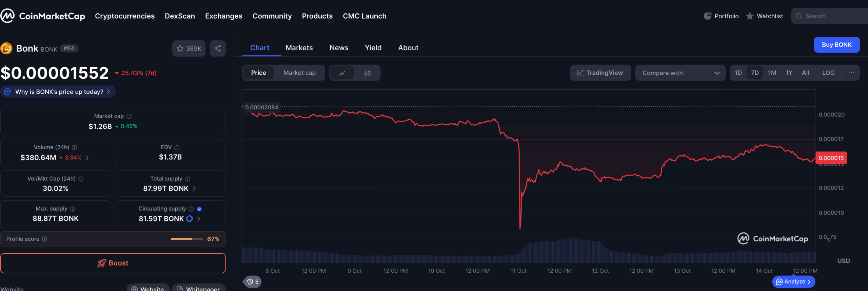Open the Compare with dropdown
The image size is (868, 291).
[680, 73]
